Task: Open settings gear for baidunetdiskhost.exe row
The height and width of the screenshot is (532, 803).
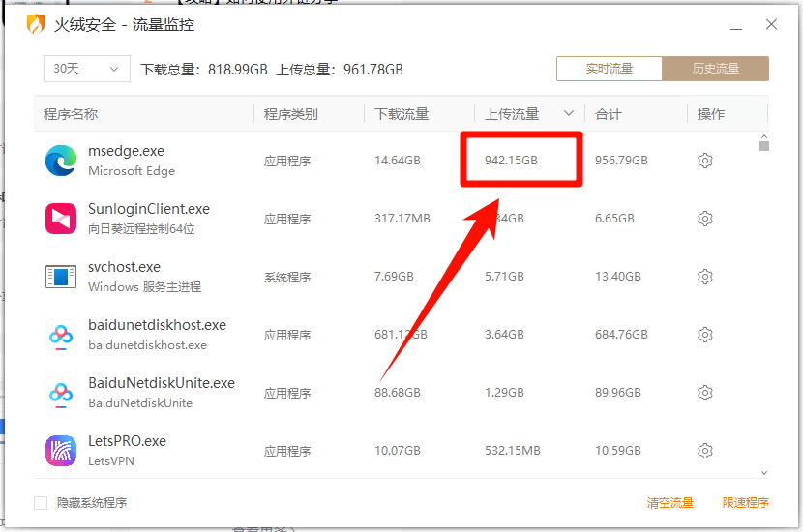Action: 704,335
